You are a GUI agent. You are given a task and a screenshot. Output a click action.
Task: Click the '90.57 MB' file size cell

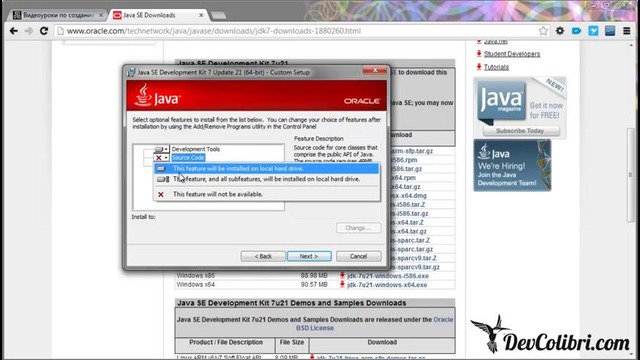click(314, 284)
